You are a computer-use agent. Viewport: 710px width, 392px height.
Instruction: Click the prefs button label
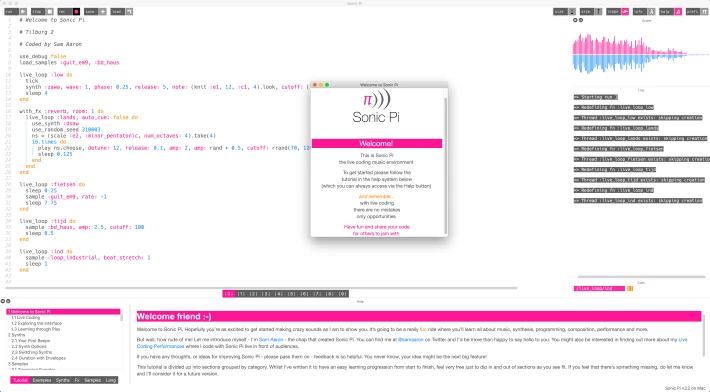[693, 12]
